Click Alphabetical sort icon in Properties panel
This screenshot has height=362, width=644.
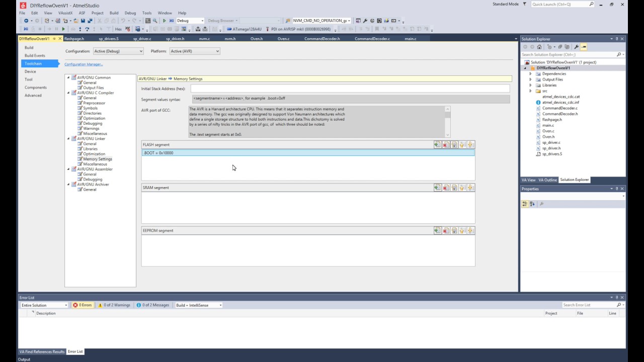pyautogui.click(x=532, y=204)
